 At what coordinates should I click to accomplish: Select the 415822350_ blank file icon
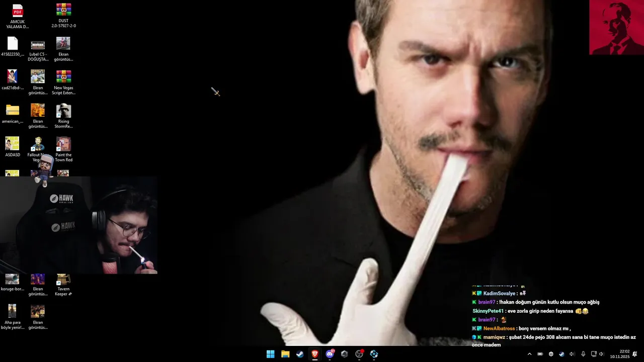click(13, 47)
